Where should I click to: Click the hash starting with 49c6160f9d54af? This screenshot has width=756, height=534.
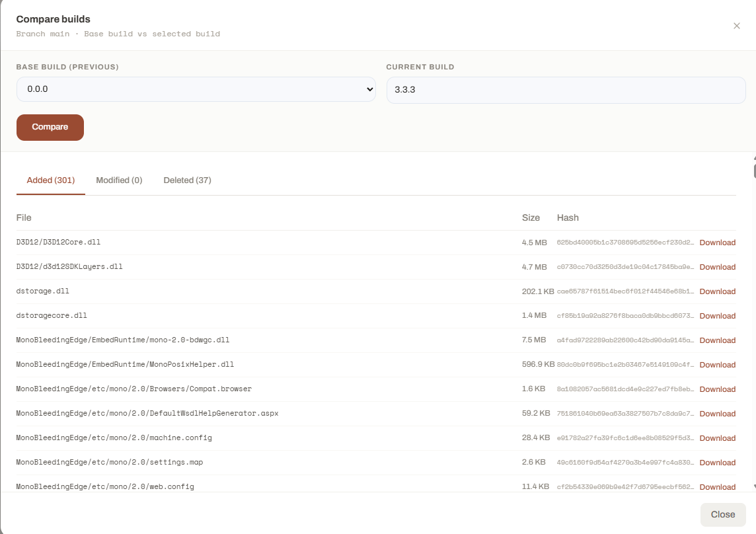click(x=625, y=462)
